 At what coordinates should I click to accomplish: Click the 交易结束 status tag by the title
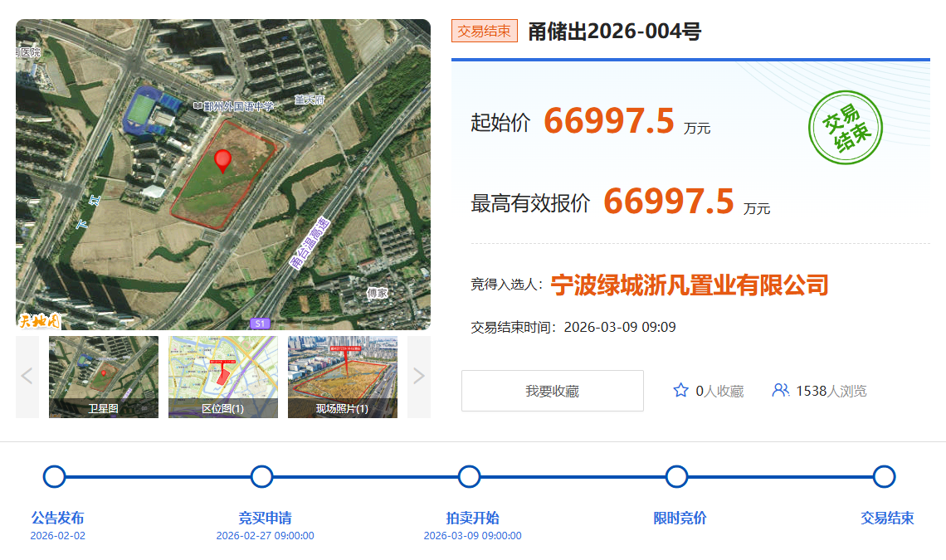tap(485, 31)
